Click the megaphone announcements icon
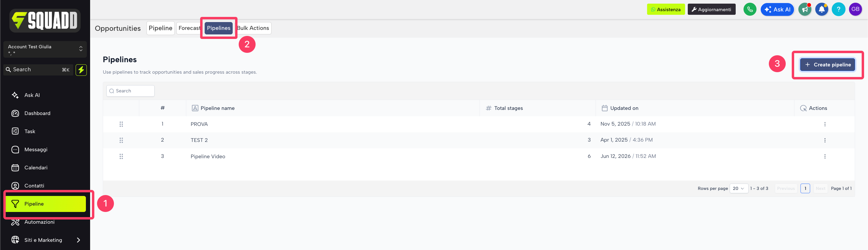Viewport: 868px width, 250px height. 805,9
